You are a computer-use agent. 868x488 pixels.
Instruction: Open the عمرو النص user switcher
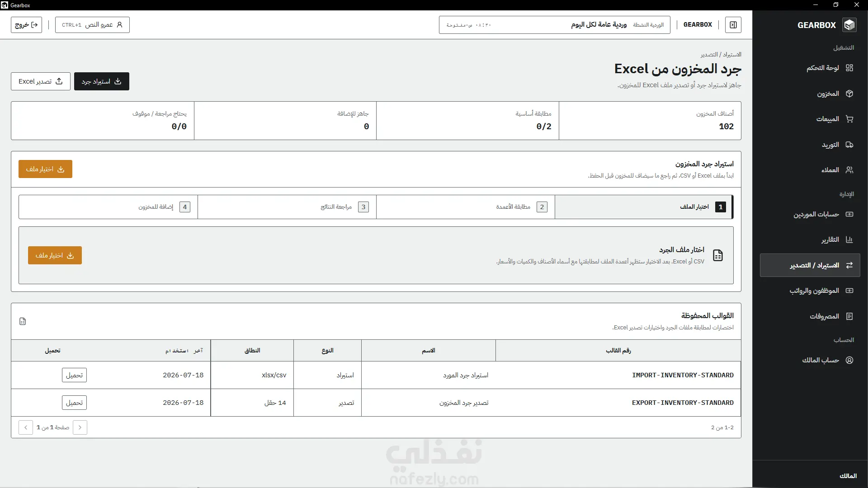(92, 25)
